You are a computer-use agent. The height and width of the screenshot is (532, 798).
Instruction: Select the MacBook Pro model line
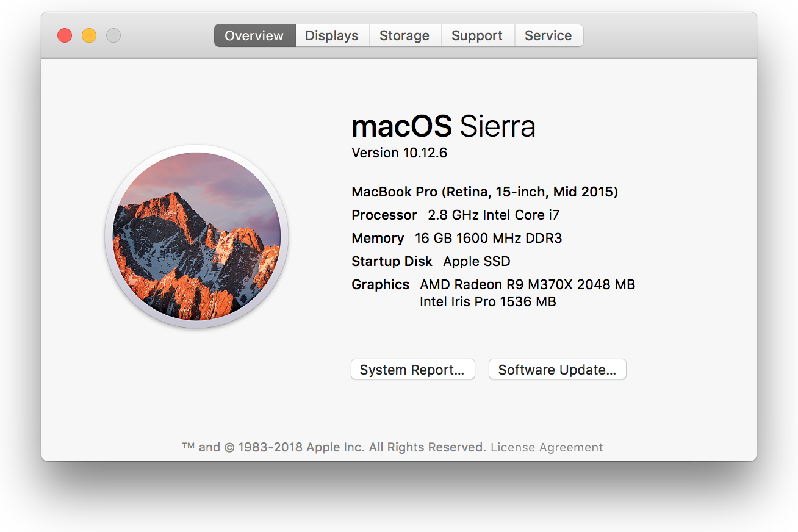click(x=484, y=192)
